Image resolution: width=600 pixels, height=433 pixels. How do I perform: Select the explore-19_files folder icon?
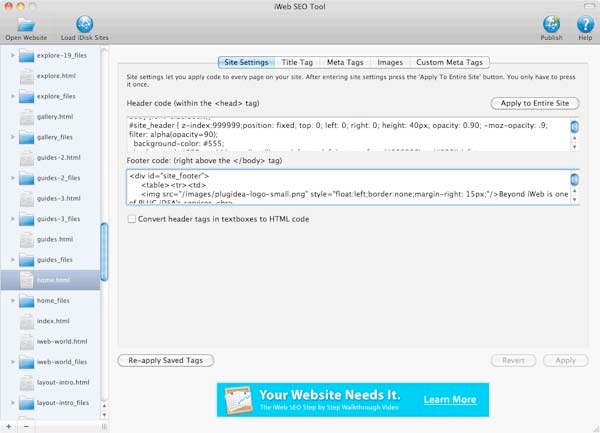tap(27, 55)
